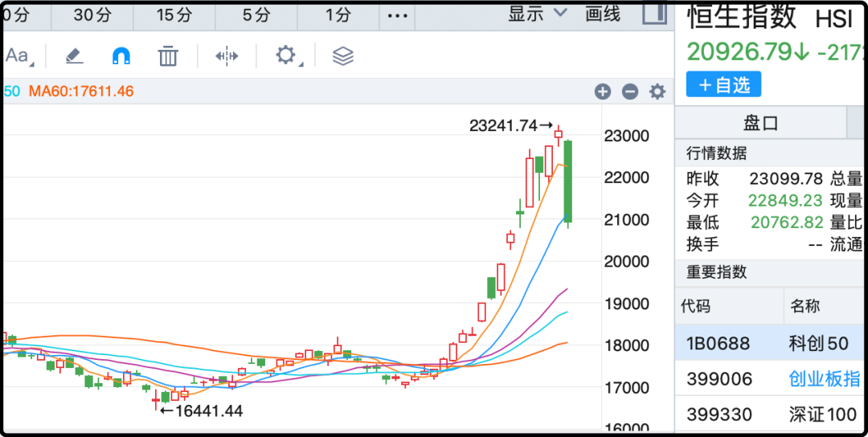Open more timeframes with the ellipsis
This screenshot has width=868, height=437.
pos(398,15)
